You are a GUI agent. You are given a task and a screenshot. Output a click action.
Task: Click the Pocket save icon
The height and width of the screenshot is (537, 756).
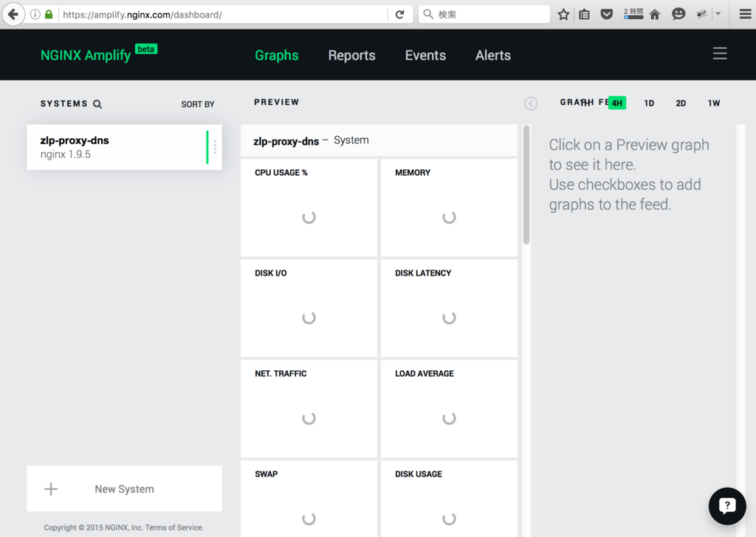[x=607, y=15]
